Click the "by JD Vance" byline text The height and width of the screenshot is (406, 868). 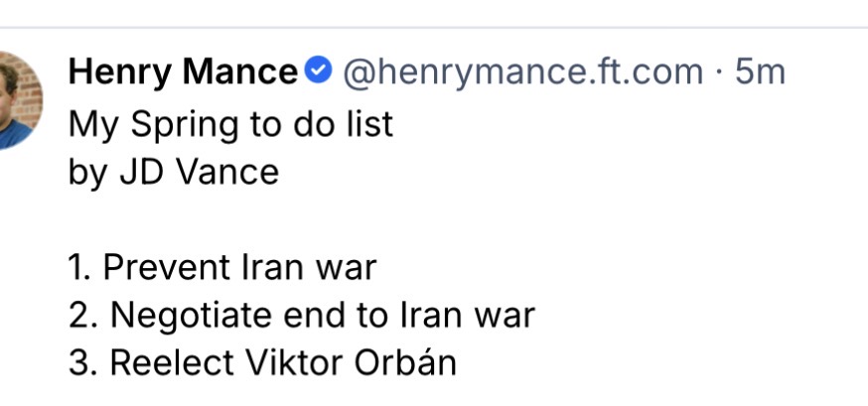pyautogui.click(x=174, y=173)
